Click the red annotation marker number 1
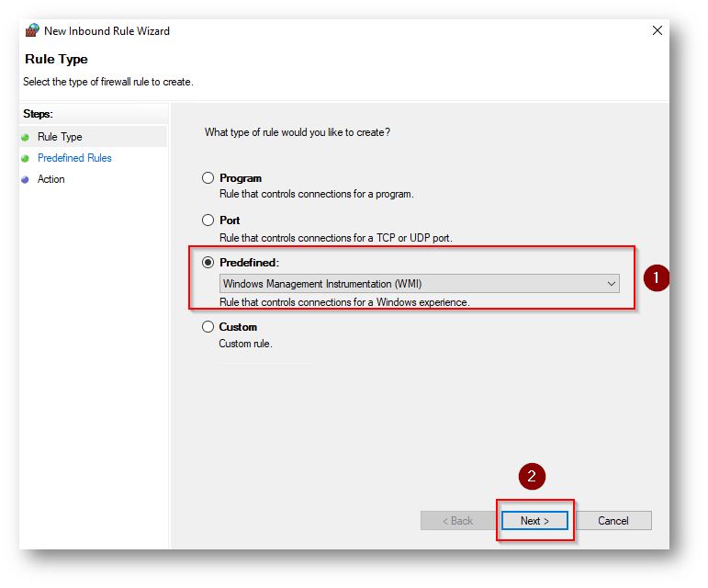708x588 pixels. 656,277
